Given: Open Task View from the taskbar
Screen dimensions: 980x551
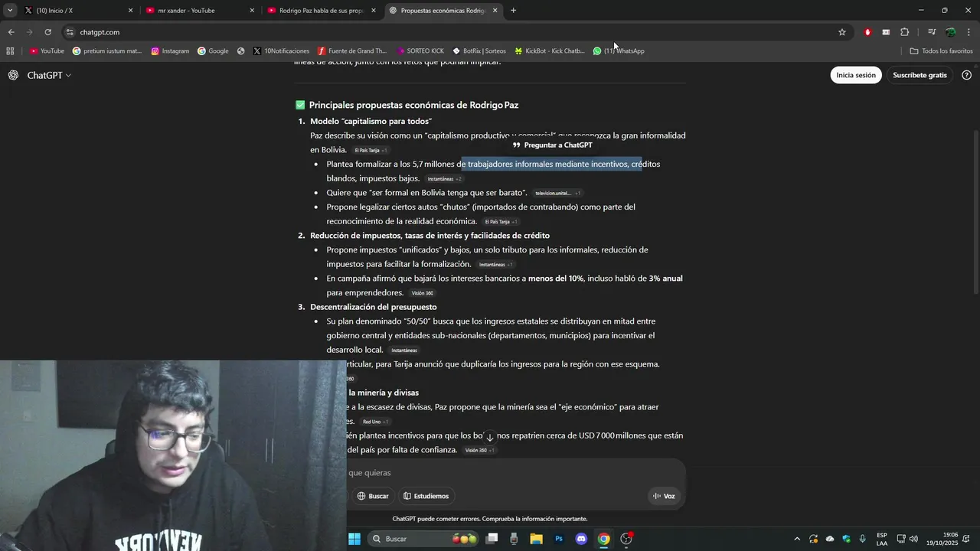Looking at the screenshot, I should click(x=492, y=539).
